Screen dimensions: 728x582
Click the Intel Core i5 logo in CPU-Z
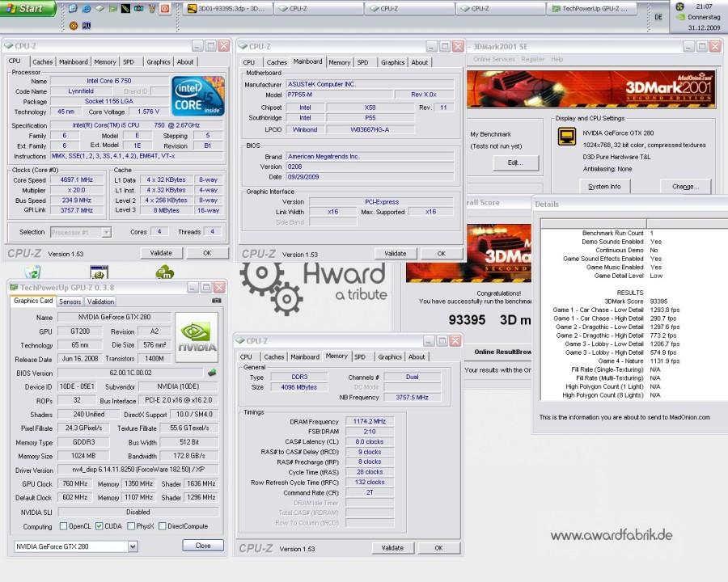click(198, 96)
